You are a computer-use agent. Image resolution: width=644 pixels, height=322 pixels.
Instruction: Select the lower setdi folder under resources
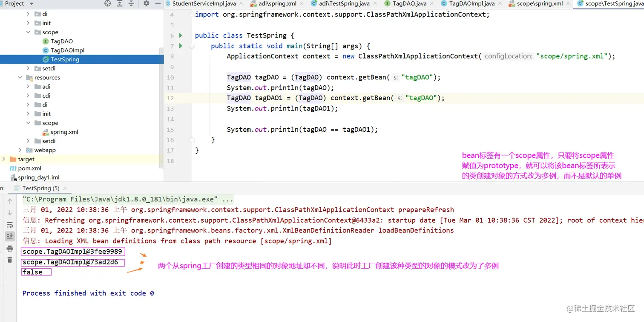point(49,141)
